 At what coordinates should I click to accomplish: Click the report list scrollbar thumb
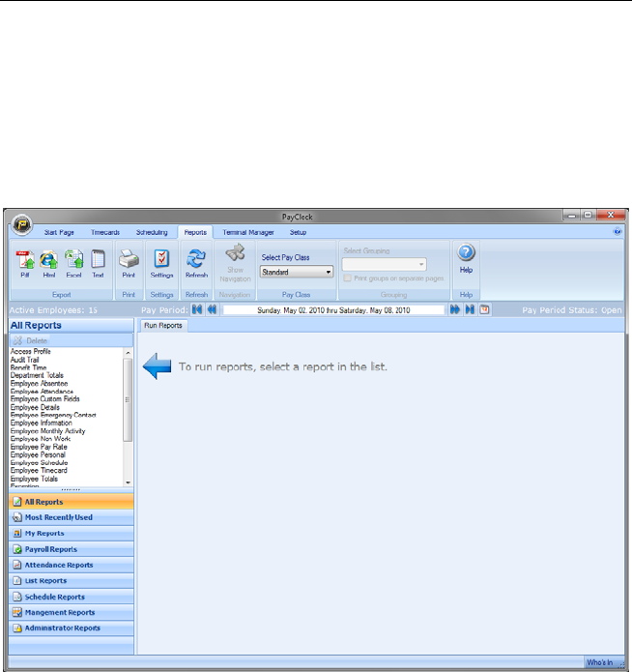(128, 400)
